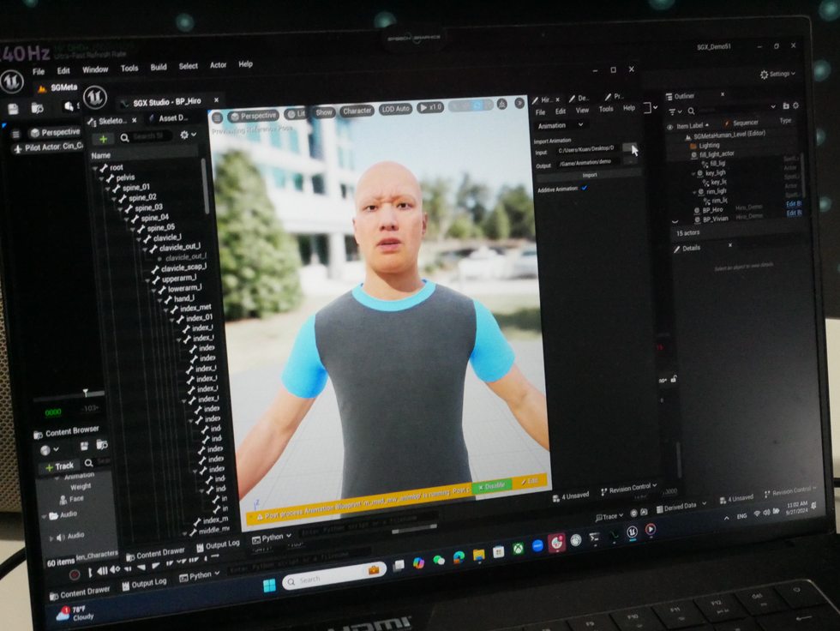Expand the Audio track with speaker icon

coord(51,538)
